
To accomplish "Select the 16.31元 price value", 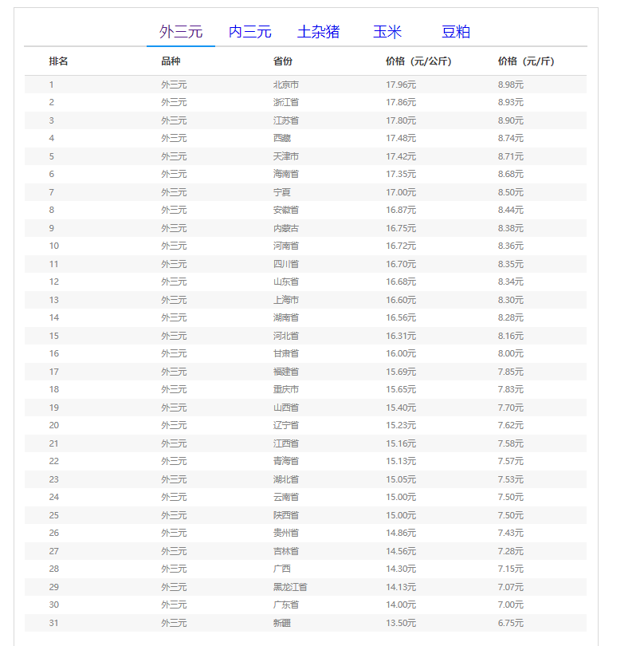I will 401,336.
